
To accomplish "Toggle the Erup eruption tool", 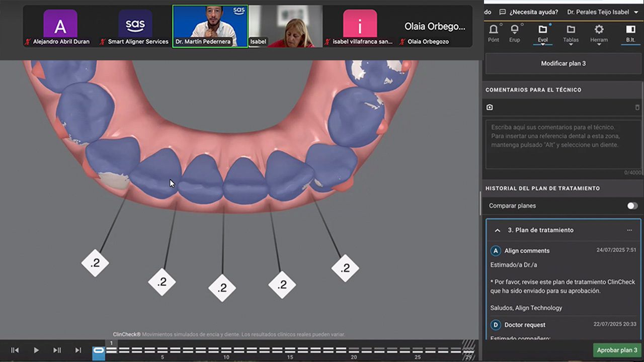I will 515,33.
